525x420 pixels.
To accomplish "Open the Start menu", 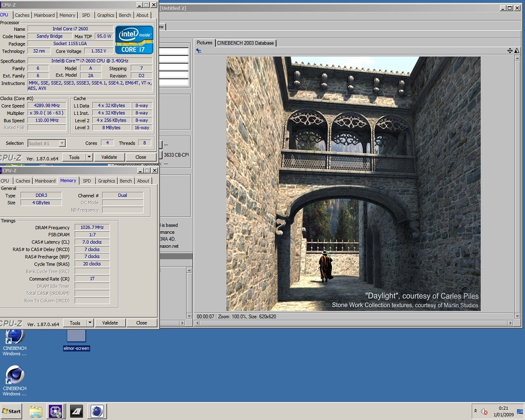I will coord(11,411).
